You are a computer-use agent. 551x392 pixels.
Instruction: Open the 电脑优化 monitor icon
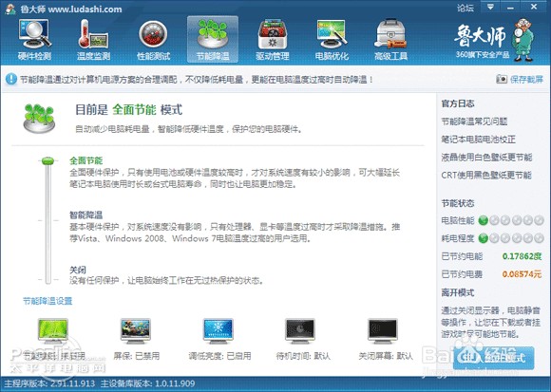tap(332, 40)
